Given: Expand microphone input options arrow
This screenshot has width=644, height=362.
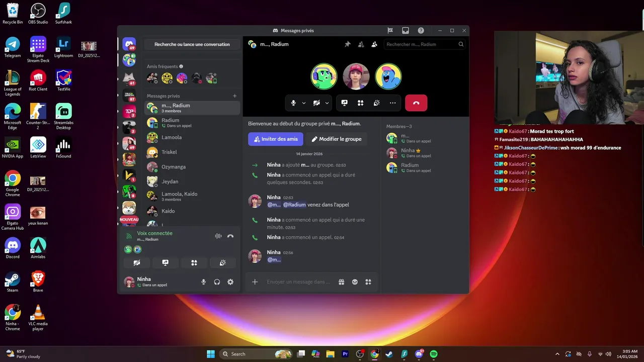Looking at the screenshot, I should click(x=303, y=103).
